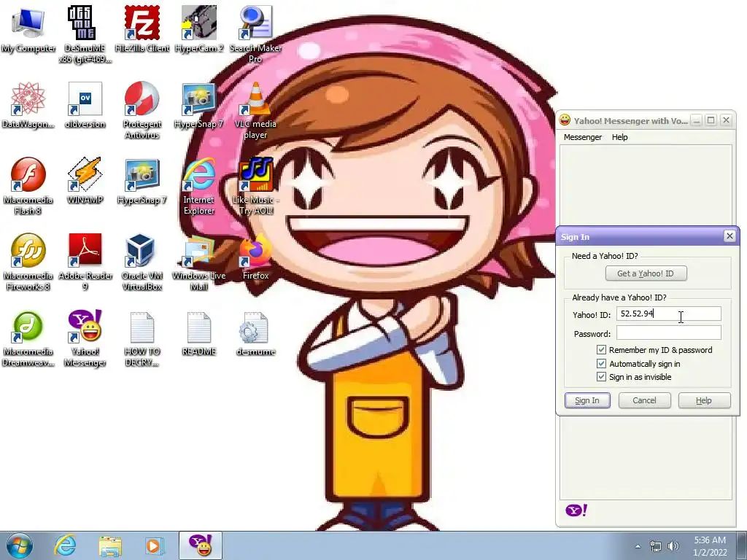
Task: Select Yahoo! Messenger desktop shortcut
Action: [85, 338]
